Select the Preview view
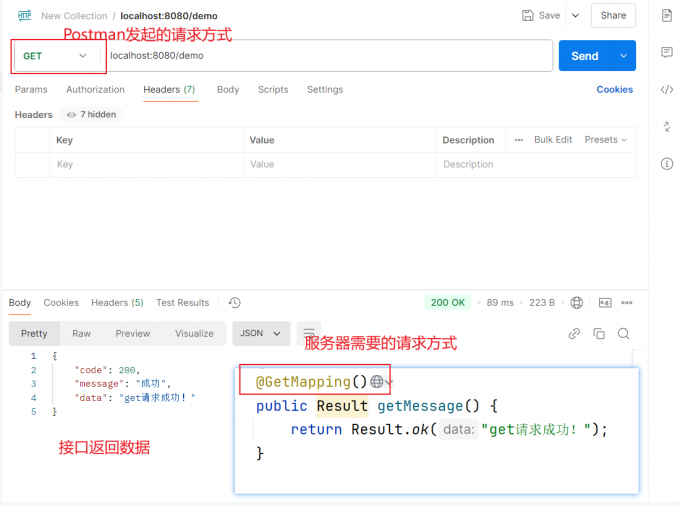 133,333
